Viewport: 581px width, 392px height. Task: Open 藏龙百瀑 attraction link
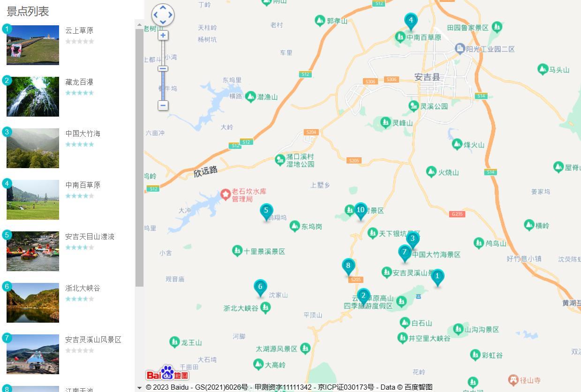click(x=79, y=82)
